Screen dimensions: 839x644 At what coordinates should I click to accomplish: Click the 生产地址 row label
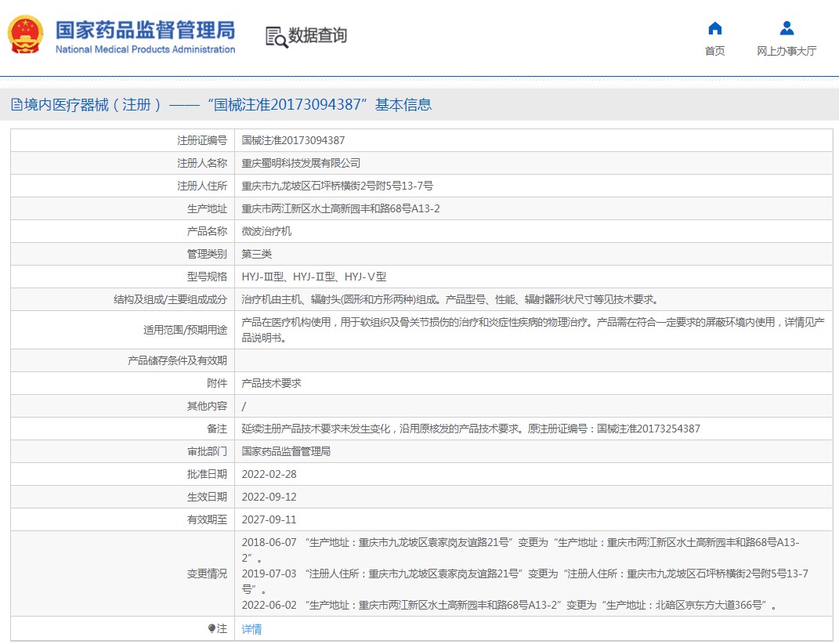click(207, 208)
